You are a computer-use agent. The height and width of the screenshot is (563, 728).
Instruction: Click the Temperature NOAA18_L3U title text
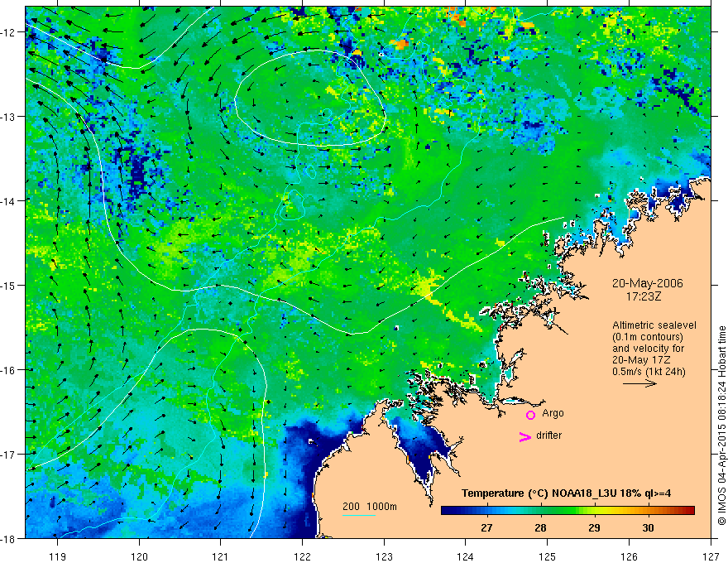566,493
